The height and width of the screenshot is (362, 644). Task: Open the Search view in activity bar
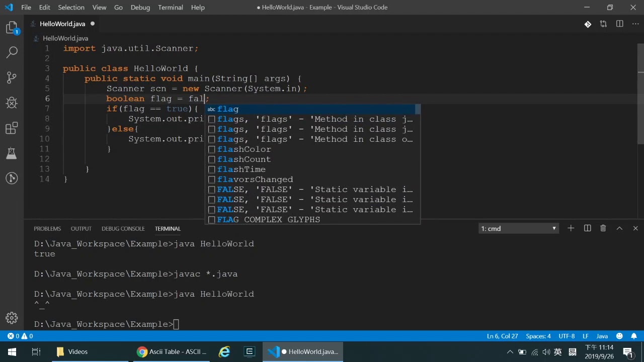tap(12, 52)
